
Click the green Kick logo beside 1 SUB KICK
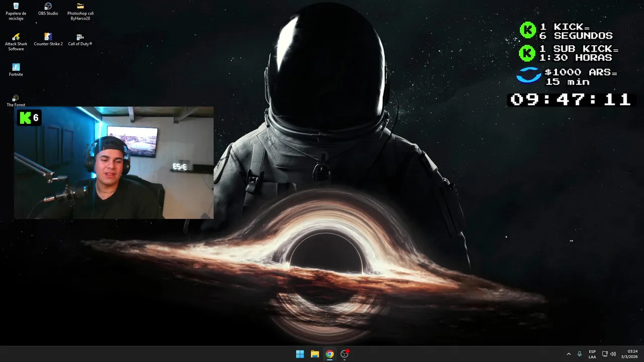527,53
